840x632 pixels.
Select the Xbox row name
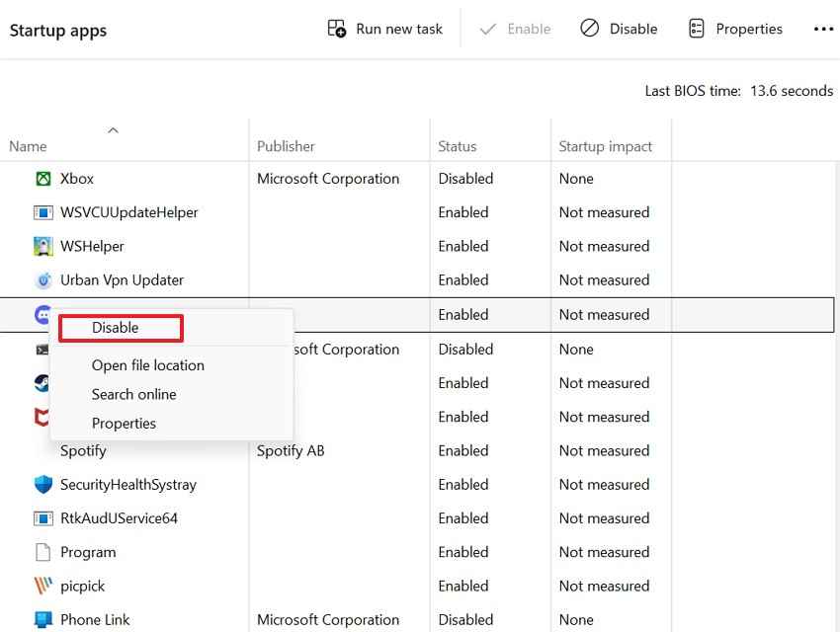(x=77, y=178)
